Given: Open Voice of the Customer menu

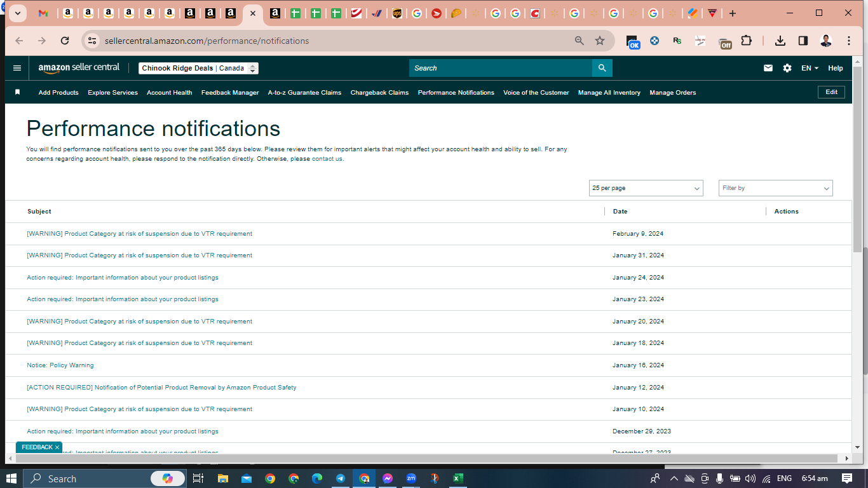Looking at the screenshot, I should [x=536, y=93].
